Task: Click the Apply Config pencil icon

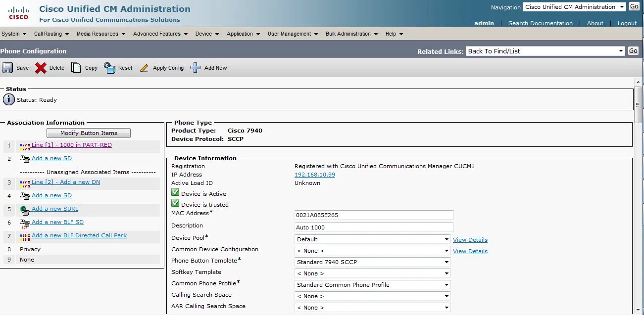Action: [144, 68]
